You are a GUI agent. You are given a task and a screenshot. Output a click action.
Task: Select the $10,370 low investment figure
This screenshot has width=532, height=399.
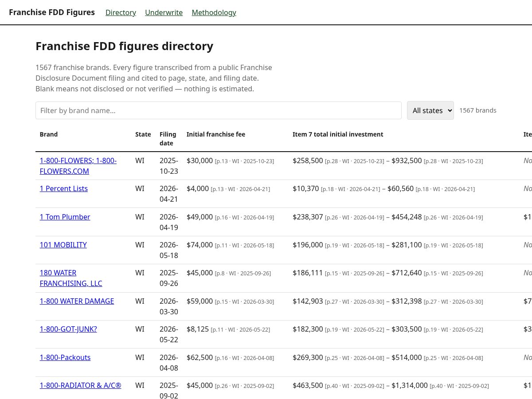(x=306, y=188)
